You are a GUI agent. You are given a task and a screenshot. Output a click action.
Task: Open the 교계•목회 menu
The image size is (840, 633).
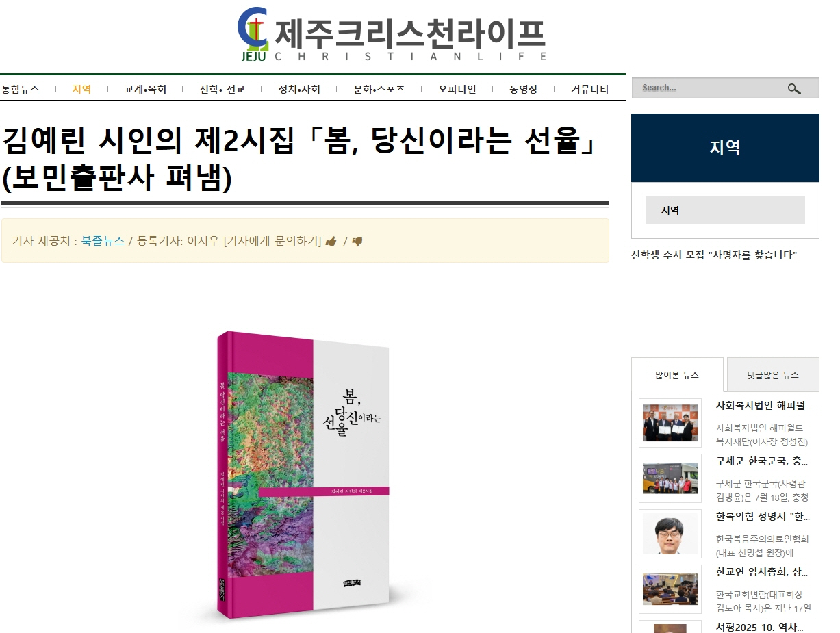pos(145,89)
